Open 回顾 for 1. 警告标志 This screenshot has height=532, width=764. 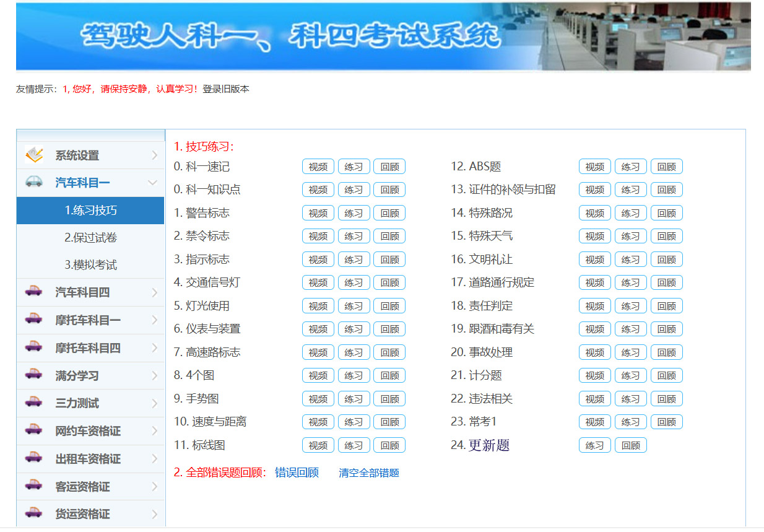389,213
